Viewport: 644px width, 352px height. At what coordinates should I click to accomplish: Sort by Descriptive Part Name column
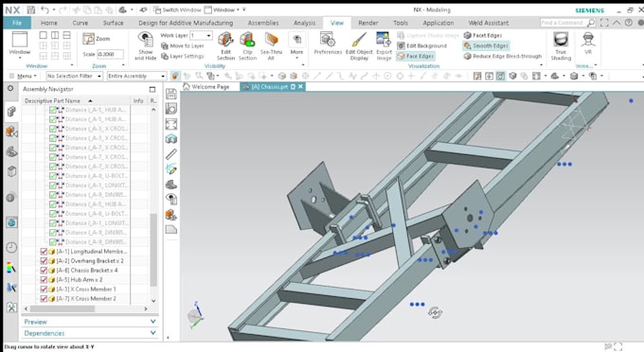pos(58,101)
